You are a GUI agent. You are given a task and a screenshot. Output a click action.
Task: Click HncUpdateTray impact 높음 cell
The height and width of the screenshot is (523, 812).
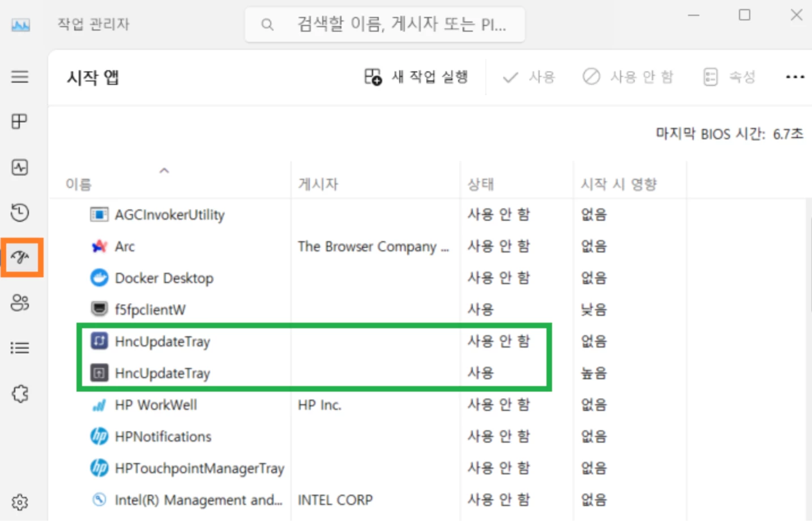[x=594, y=373]
